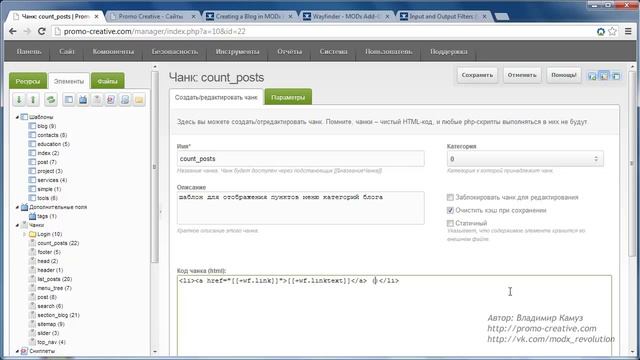640x360 pixels.
Task: Click the new plugin toolbar icon
Action: pyautogui.click(x=125, y=99)
